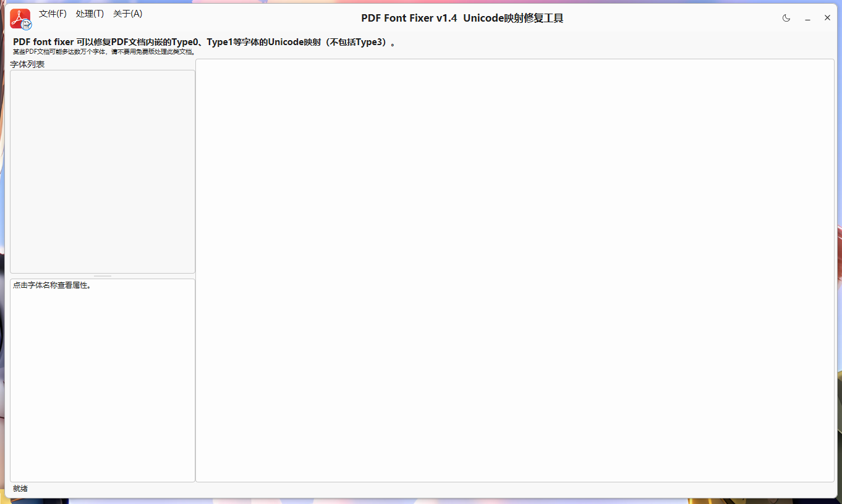Click the title PDF Font Fixer v1.4
Screen dimensions: 842x504
409,18
